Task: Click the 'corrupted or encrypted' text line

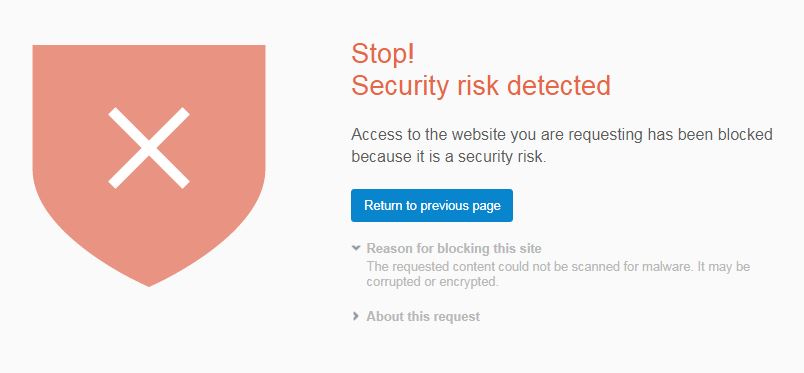Action: (432, 282)
